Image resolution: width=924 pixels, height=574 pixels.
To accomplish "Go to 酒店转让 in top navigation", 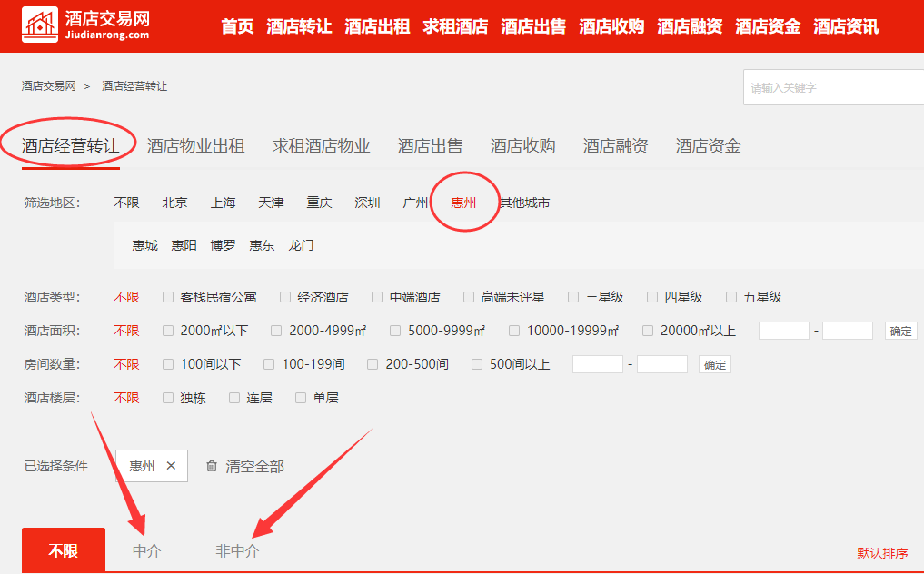I will pos(299,26).
